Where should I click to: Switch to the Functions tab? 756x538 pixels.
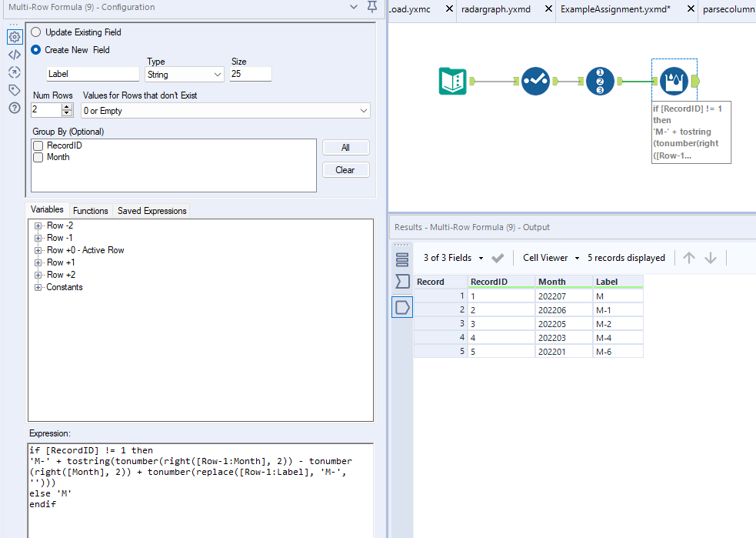[x=90, y=210]
